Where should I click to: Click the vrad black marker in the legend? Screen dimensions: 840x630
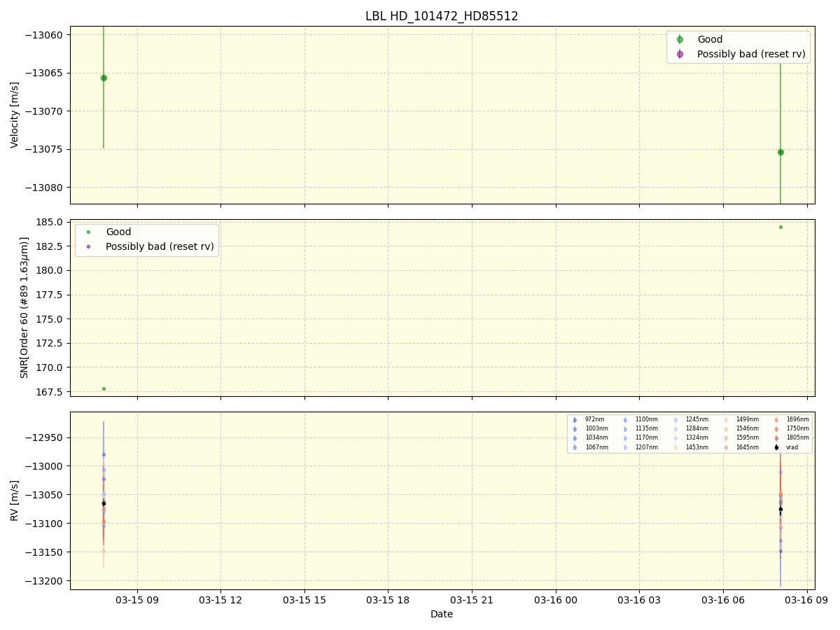tap(776, 447)
